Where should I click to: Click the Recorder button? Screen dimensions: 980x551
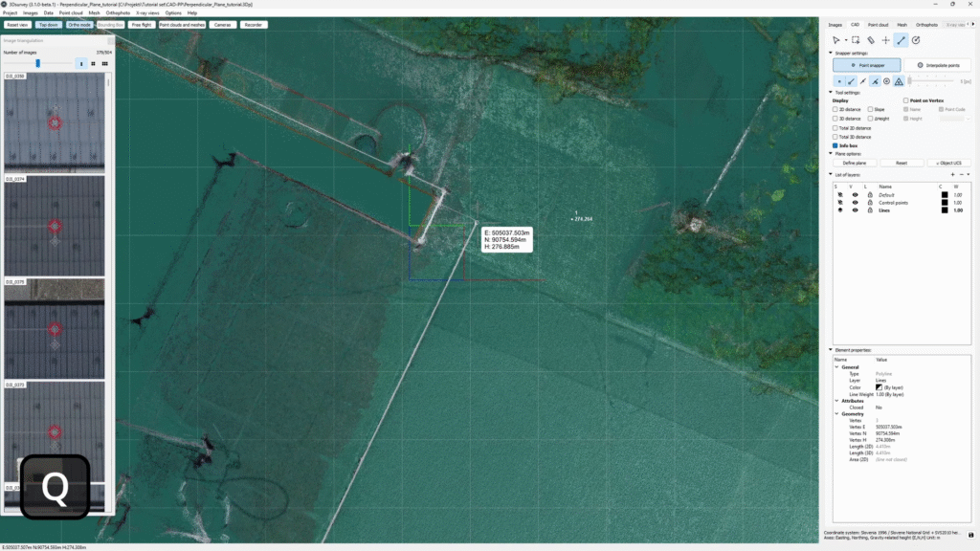[253, 25]
